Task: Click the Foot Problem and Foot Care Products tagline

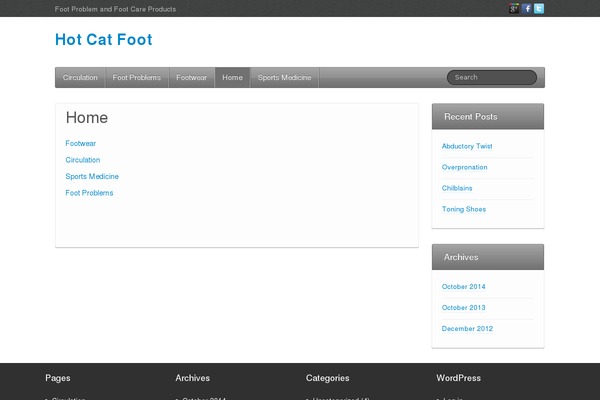Action: [x=115, y=9]
